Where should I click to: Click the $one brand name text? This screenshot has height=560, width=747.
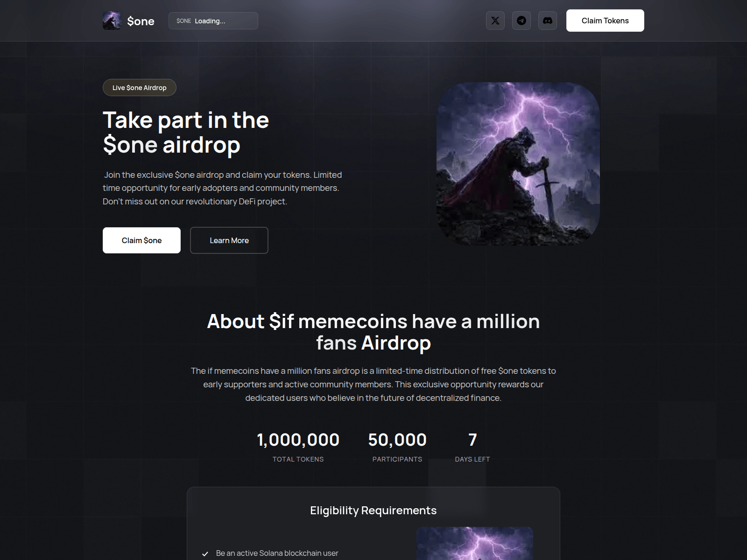141,21
